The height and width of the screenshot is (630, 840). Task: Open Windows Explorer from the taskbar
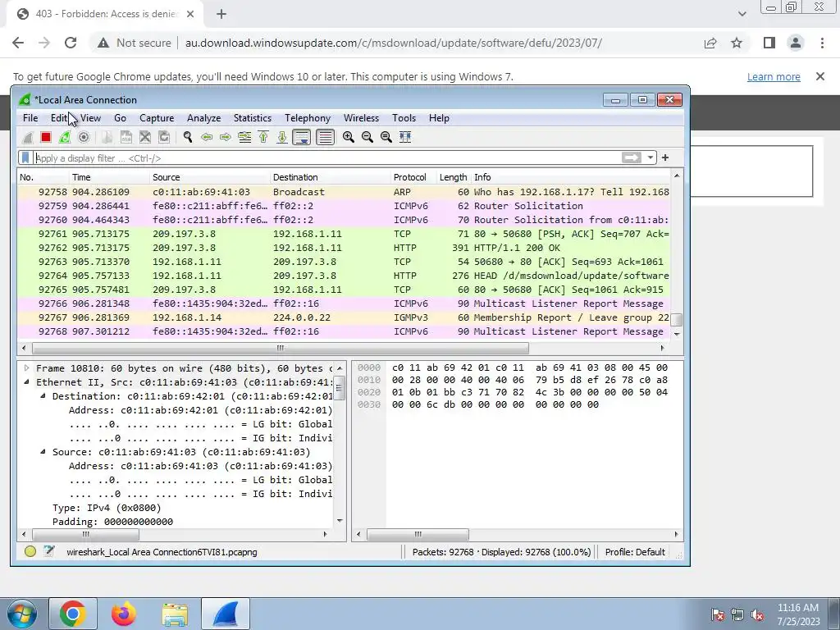pos(175,614)
